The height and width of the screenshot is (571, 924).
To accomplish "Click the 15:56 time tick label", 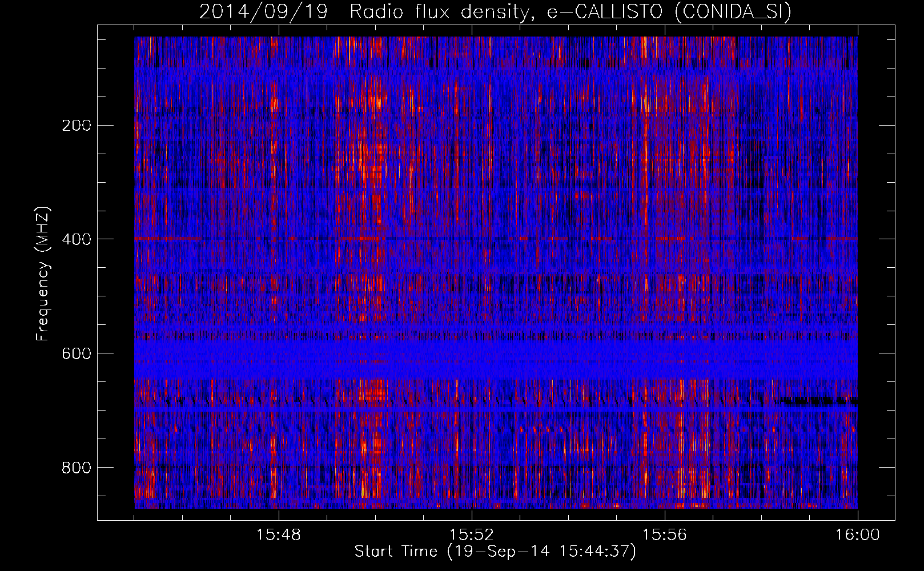I will point(665,535).
